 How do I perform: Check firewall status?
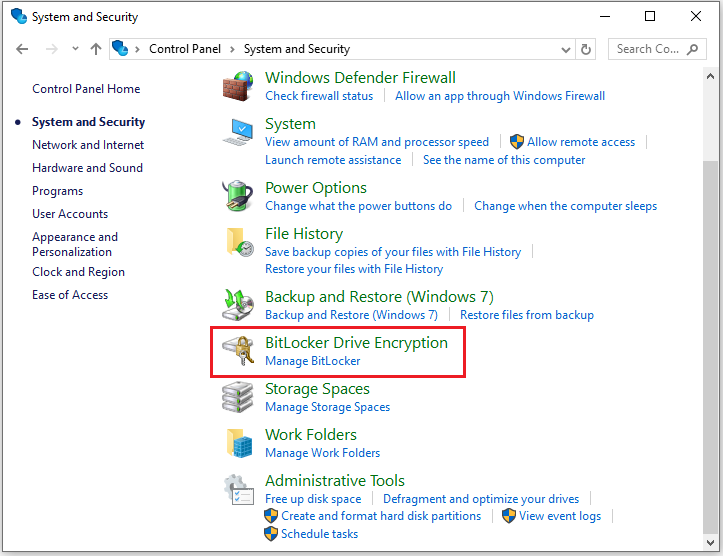(319, 96)
